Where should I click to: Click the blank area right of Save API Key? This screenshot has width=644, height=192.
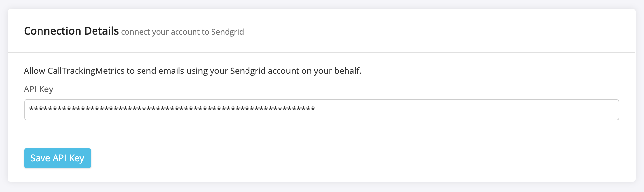tap(327, 158)
